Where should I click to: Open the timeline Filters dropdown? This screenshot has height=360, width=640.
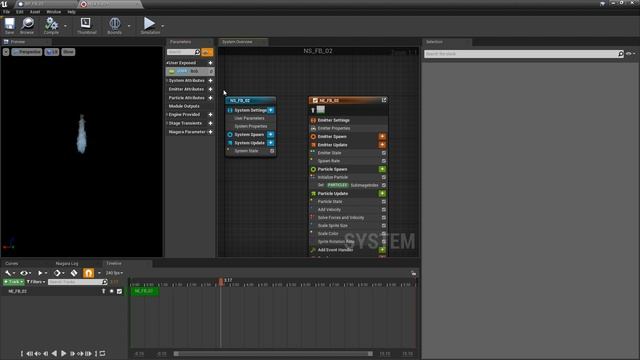click(x=36, y=282)
